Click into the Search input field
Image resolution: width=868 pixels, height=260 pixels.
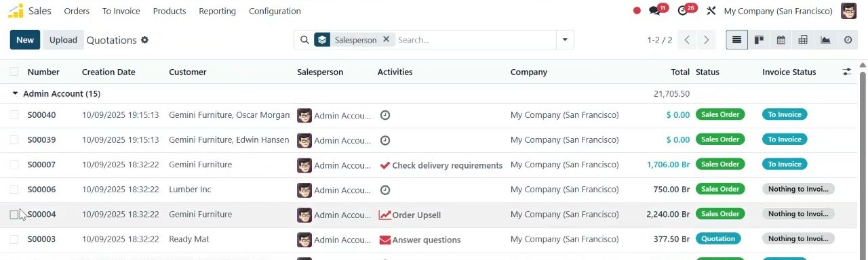[475, 40]
